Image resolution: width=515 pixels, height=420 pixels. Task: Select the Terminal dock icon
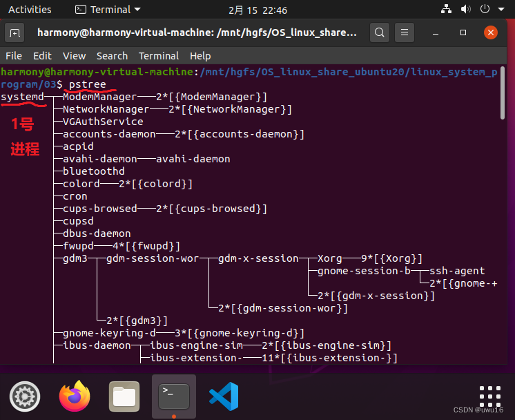174,397
